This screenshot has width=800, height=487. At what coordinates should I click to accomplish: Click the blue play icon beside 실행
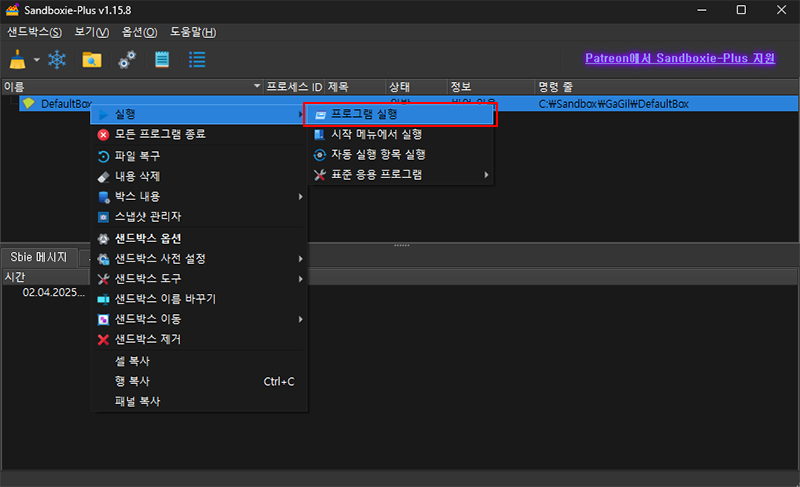coord(104,114)
